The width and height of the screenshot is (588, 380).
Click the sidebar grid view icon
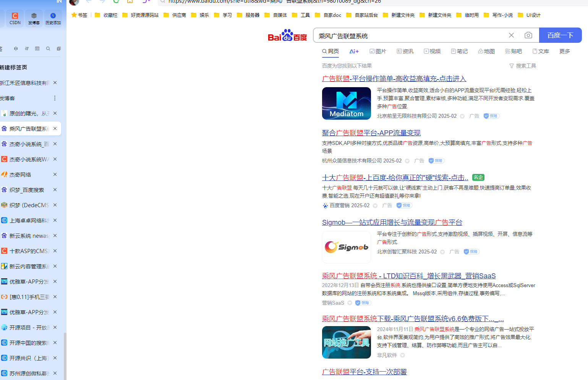tap(37, 49)
